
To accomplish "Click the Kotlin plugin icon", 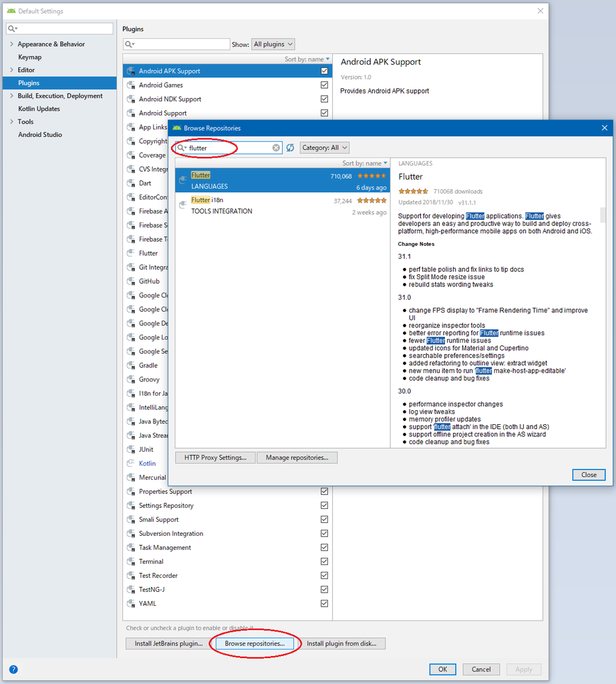I will [131, 464].
